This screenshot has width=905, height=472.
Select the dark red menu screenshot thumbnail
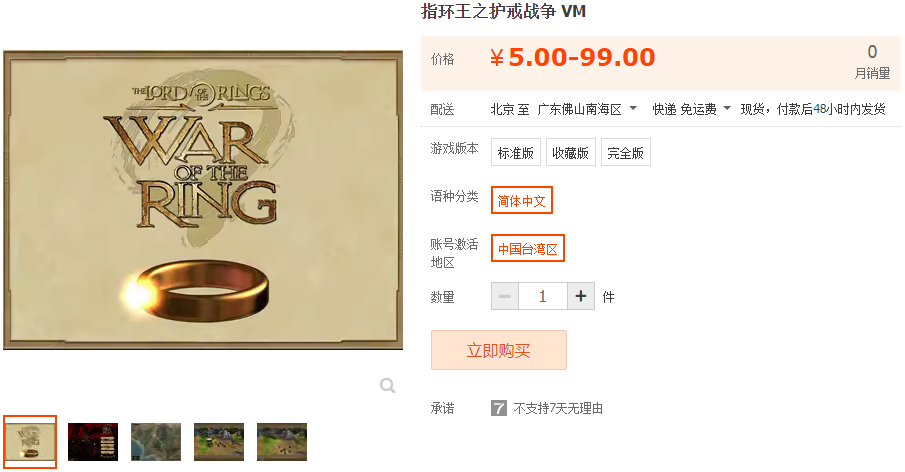(x=93, y=442)
